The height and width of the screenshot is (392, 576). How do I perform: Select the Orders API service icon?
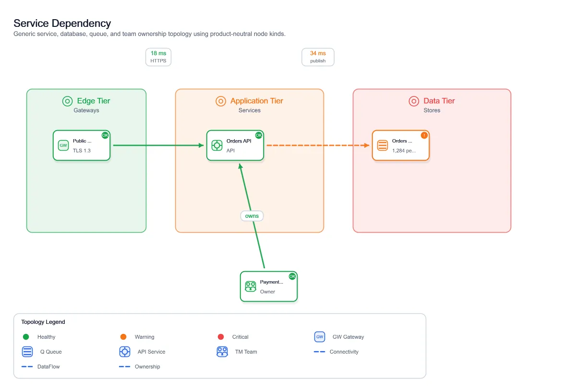pyautogui.click(x=217, y=145)
